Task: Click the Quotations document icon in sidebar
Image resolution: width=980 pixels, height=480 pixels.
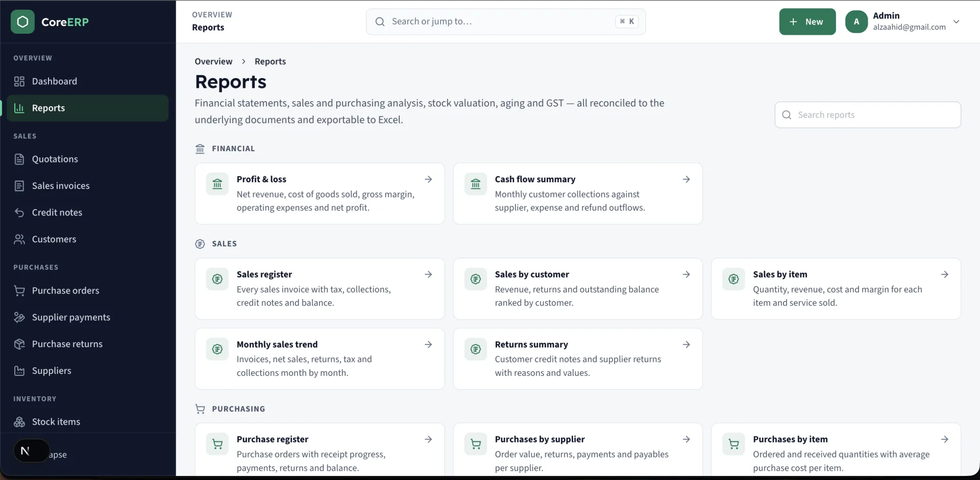Action: [x=19, y=159]
